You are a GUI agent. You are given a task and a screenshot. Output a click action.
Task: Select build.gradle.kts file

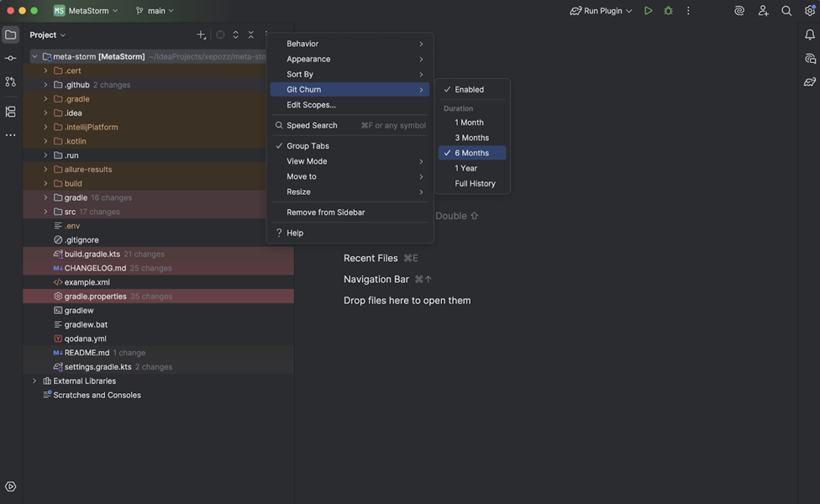tap(158, 254)
